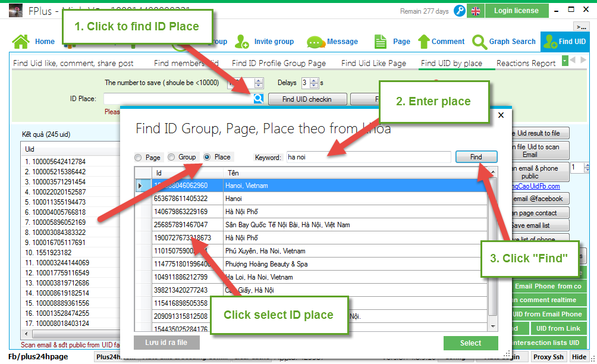Open the CaoUidFb.com link
Image resolution: width=597 pixels, height=364 pixels.
tap(536, 186)
